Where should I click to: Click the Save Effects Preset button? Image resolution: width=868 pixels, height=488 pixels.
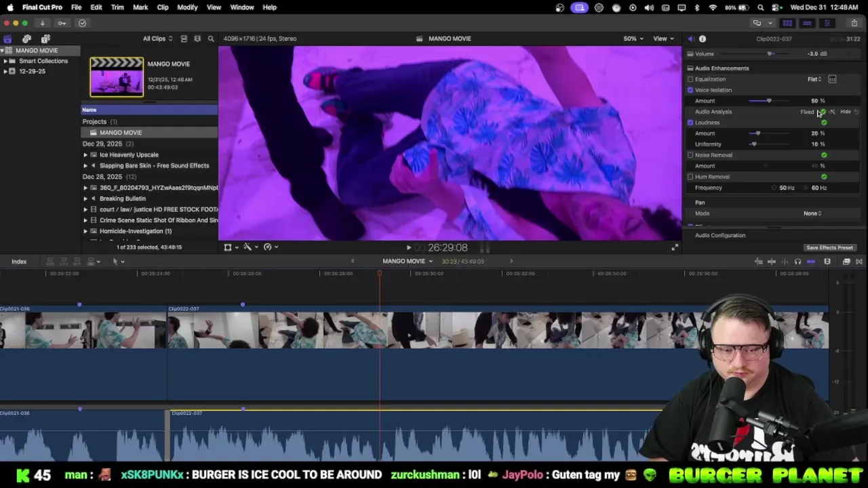coord(829,248)
